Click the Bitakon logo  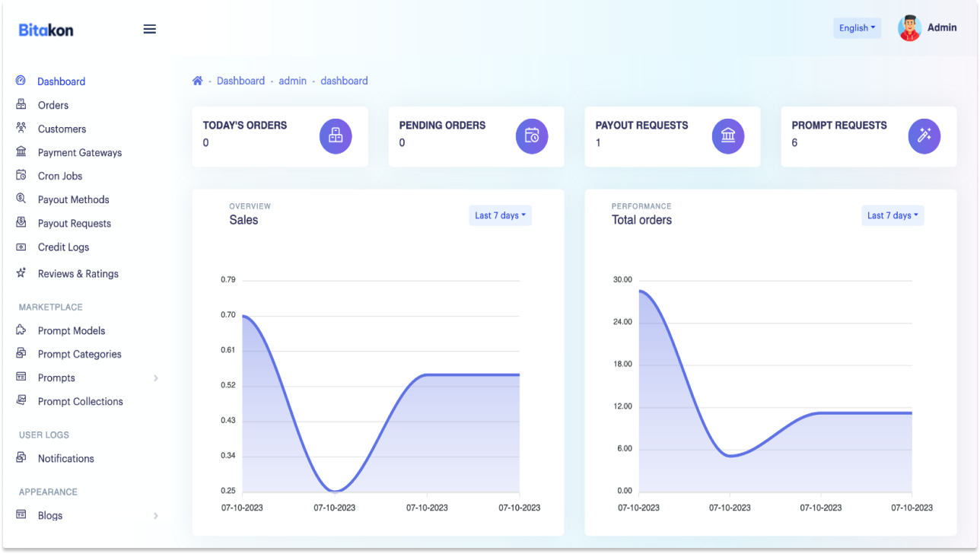[x=46, y=30]
